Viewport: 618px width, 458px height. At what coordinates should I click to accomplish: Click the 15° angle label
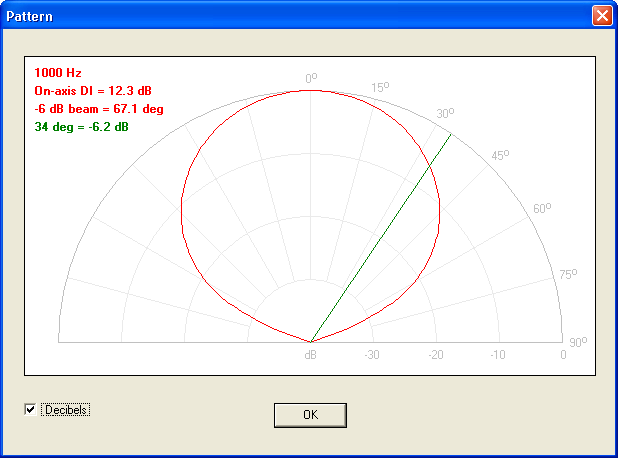(380, 87)
